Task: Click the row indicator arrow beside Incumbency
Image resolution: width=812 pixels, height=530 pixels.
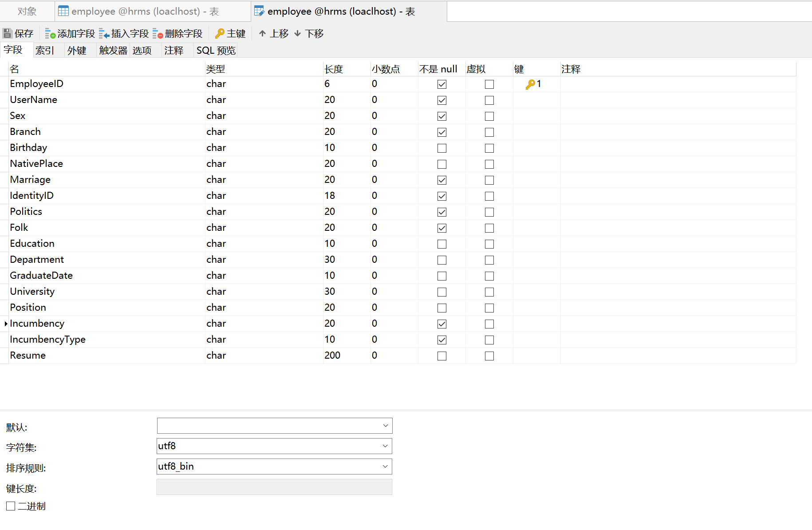Action: click(x=6, y=324)
